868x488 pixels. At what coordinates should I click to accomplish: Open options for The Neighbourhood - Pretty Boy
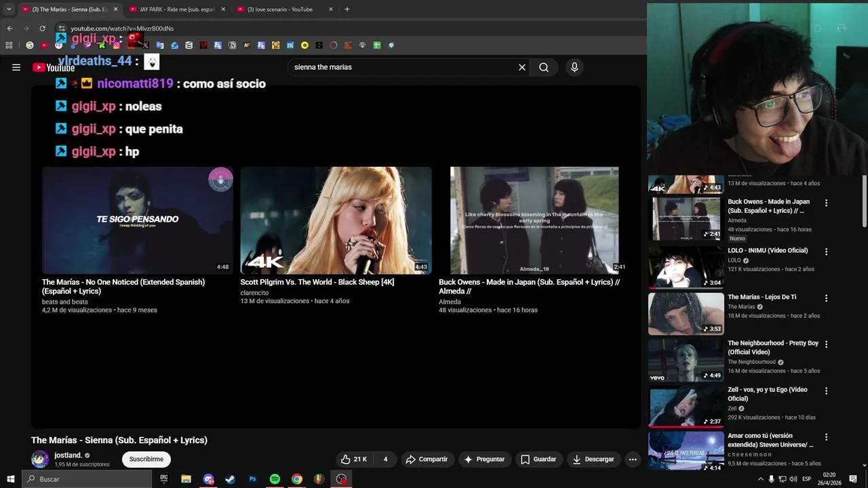coord(826,344)
